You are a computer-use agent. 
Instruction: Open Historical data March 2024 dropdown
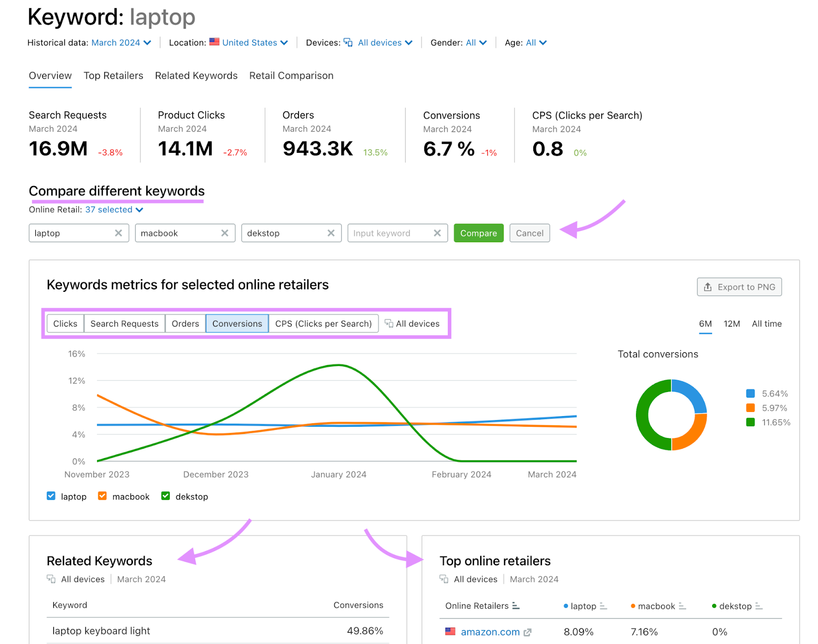tap(121, 42)
